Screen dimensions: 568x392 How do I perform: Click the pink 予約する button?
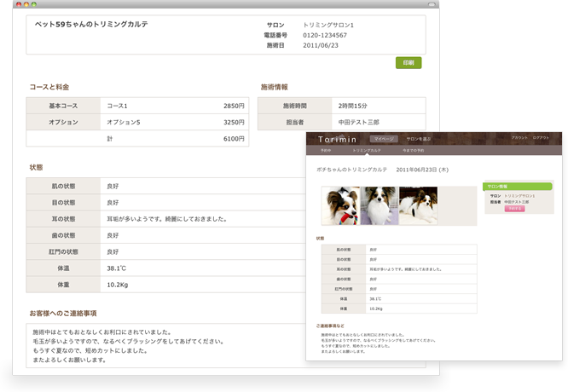(x=514, y=207)
